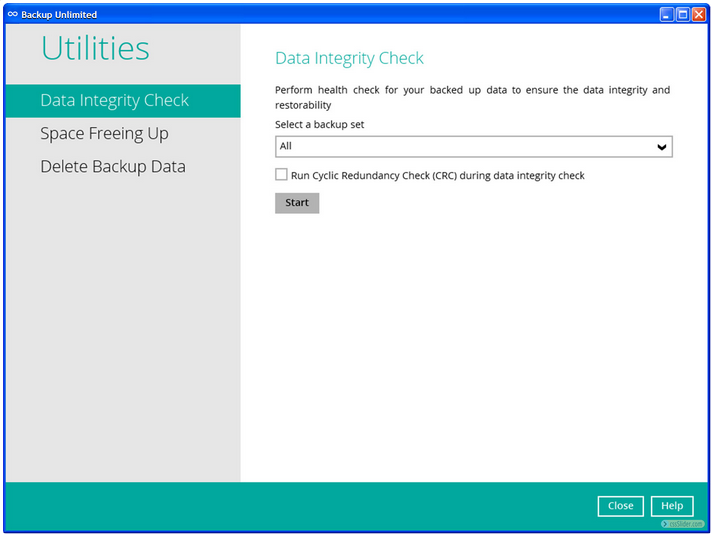Close the window using the red X
This screenshot has width=713, height=536.
[x=699, y=14]
